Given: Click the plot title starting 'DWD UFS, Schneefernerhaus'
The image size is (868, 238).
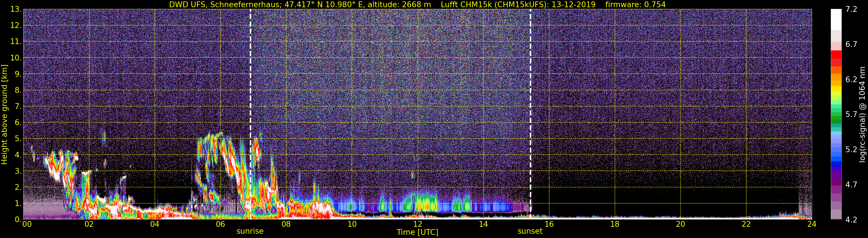Looking at the screenshot, I should 417,4.
